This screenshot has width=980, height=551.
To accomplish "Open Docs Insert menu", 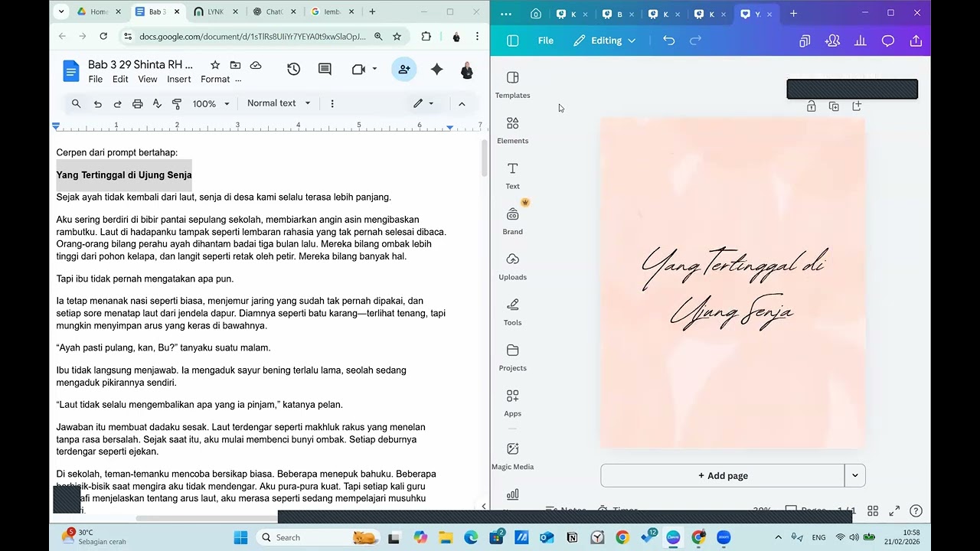I will 178,80.
